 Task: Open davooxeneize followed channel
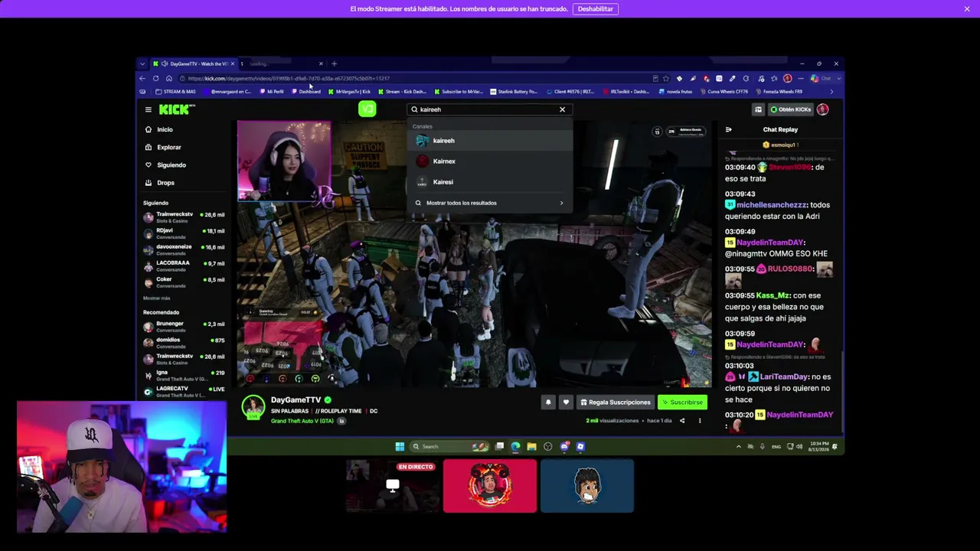(x=184, y=249)
